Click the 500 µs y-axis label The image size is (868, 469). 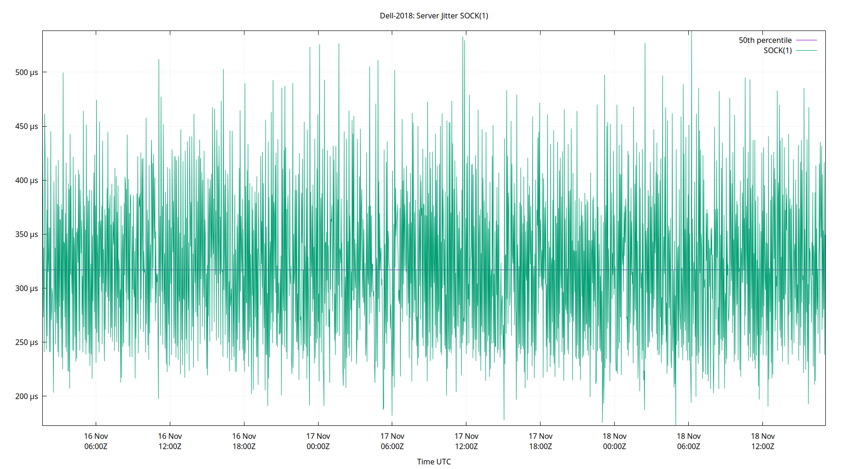pyautogui.click(x=27, y=72)
